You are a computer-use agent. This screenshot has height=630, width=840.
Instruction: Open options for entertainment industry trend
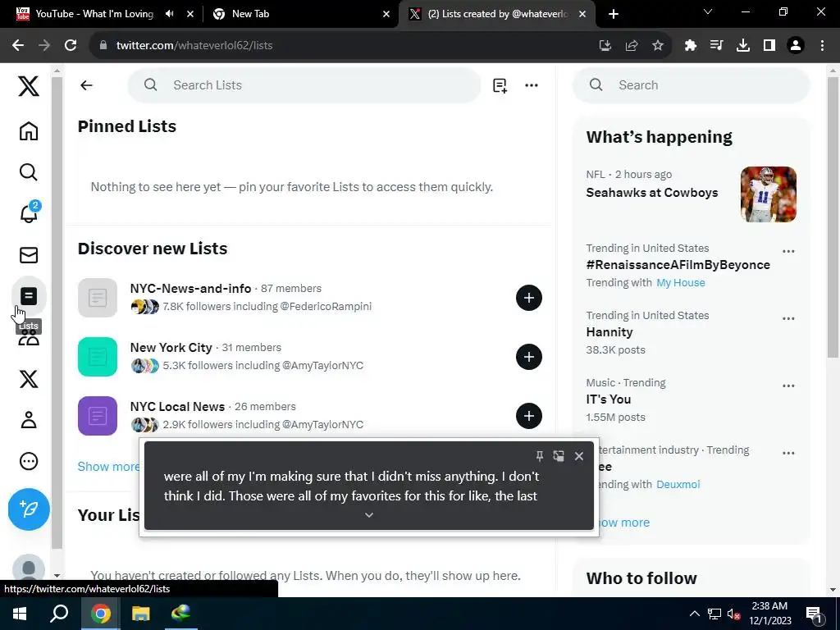point(788,453)
